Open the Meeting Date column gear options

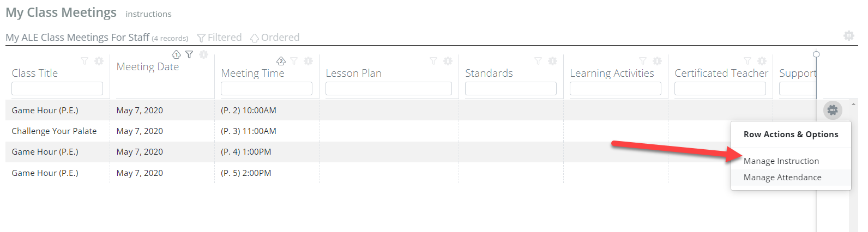point(203,54)
